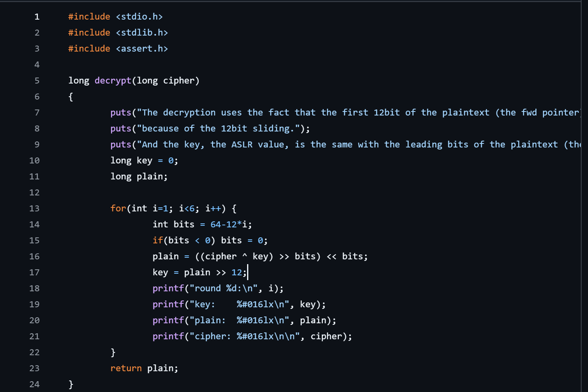The width and height of the screenshot is (588, 392).
Task: Select line number 23 beside return statement
Action: click(x=34, y=368)
